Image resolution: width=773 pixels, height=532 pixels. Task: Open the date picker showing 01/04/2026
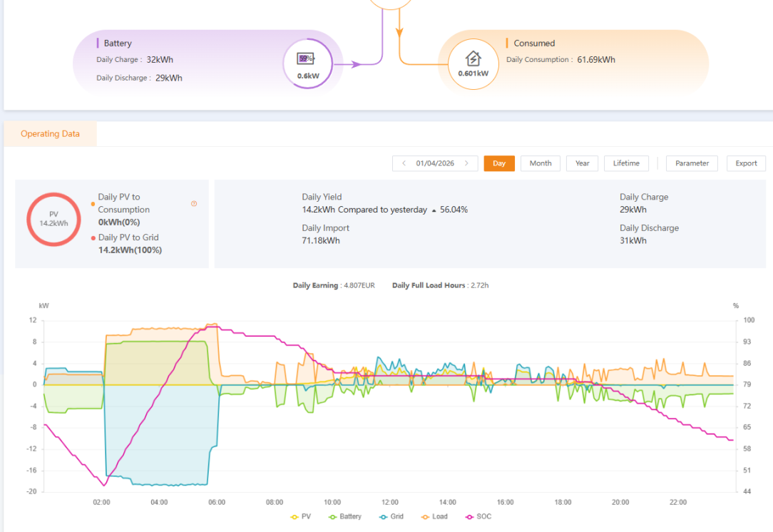pos(435,163)
